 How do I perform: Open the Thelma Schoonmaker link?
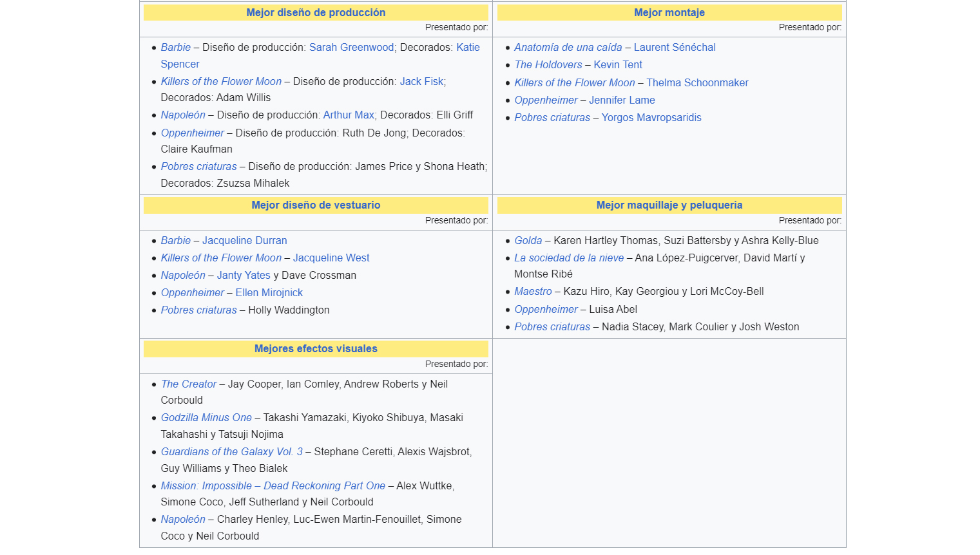point(697,82)
